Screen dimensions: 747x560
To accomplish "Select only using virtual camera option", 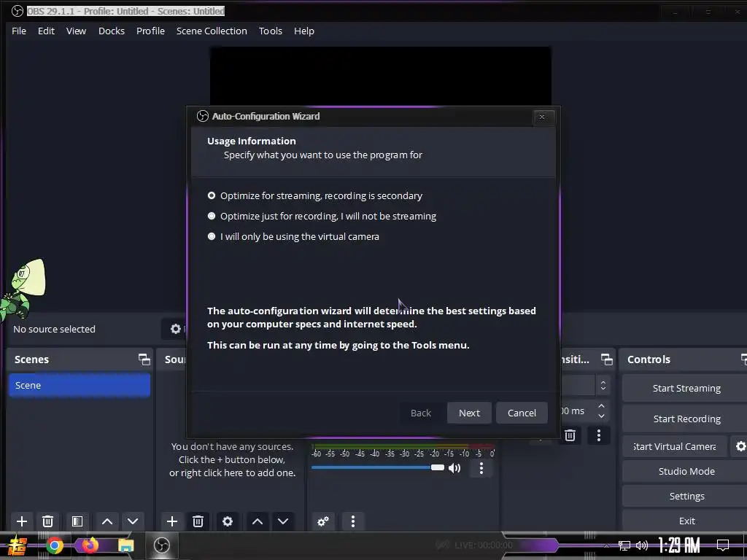I will [212, 237].
